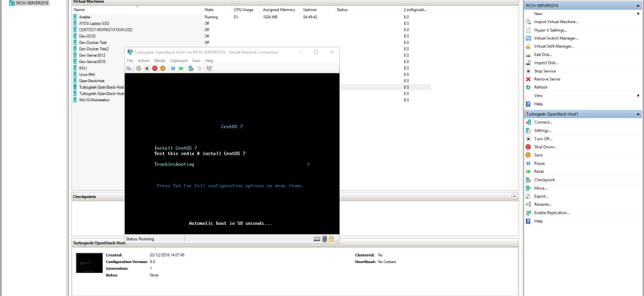Click Stop Service action
Image resolution: width=644 pixels, height=296 pixels.
(x=545, y=71)
